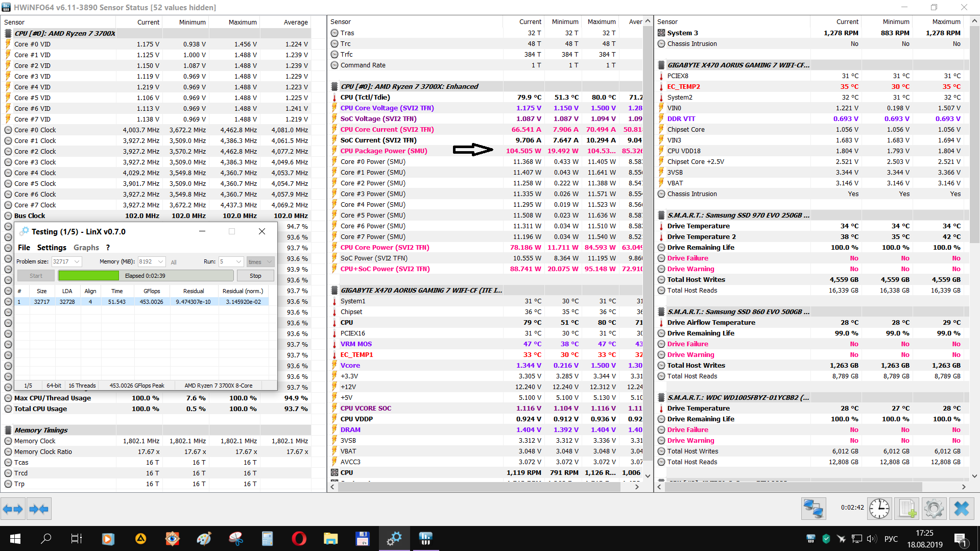Open the image viewer eye icon on taskbar
This screenshot has width=980, height=551.
[x=173, y=539]
